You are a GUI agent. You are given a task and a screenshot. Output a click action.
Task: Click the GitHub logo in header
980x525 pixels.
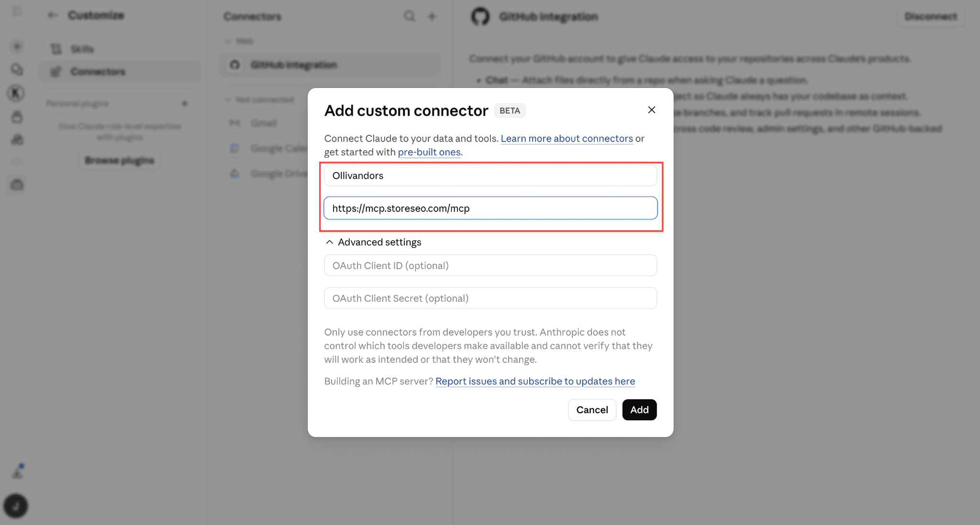pos(480,16)
